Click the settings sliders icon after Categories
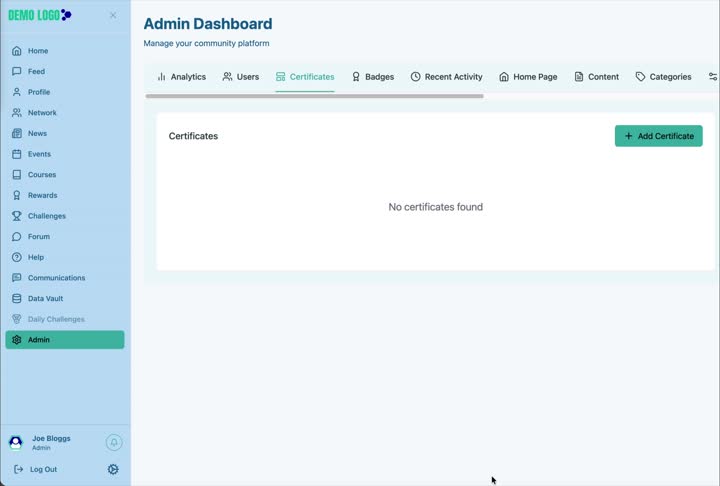 [713, 77]
